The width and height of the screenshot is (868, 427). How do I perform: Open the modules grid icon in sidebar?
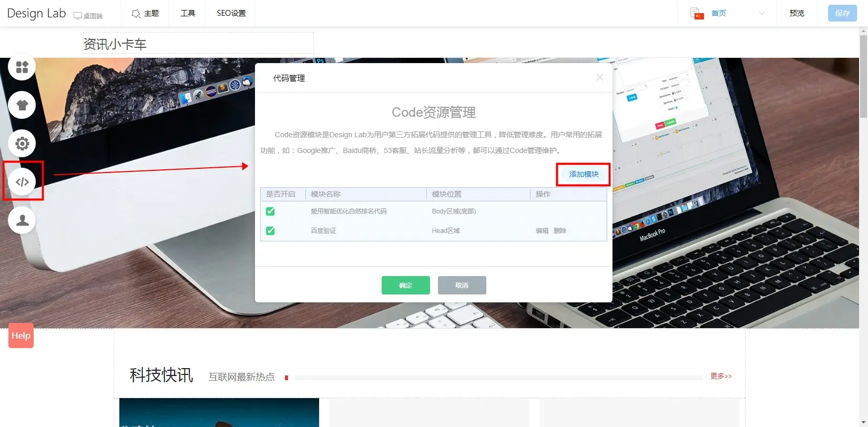[22, 67]
